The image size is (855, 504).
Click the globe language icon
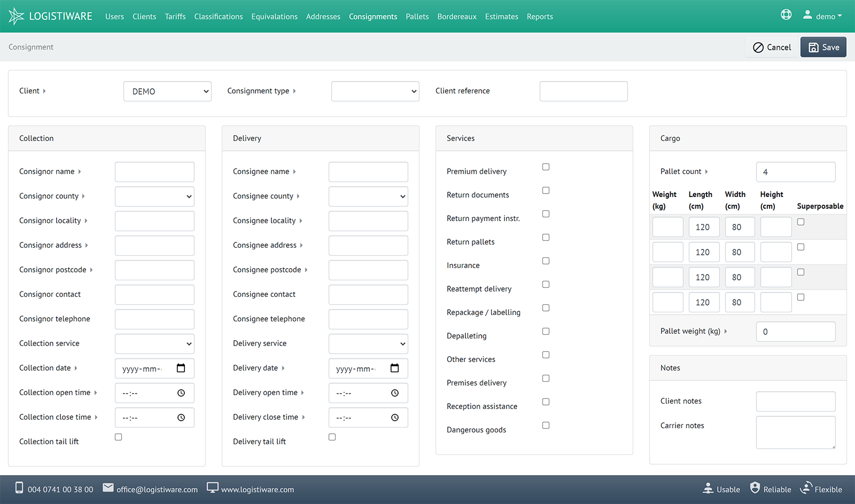pyautogui.click(x=786, y=15)
